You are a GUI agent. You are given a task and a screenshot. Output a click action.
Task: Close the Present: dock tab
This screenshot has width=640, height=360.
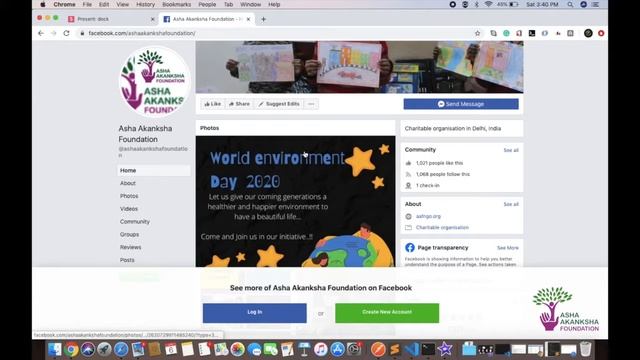[x=153, y=19]
